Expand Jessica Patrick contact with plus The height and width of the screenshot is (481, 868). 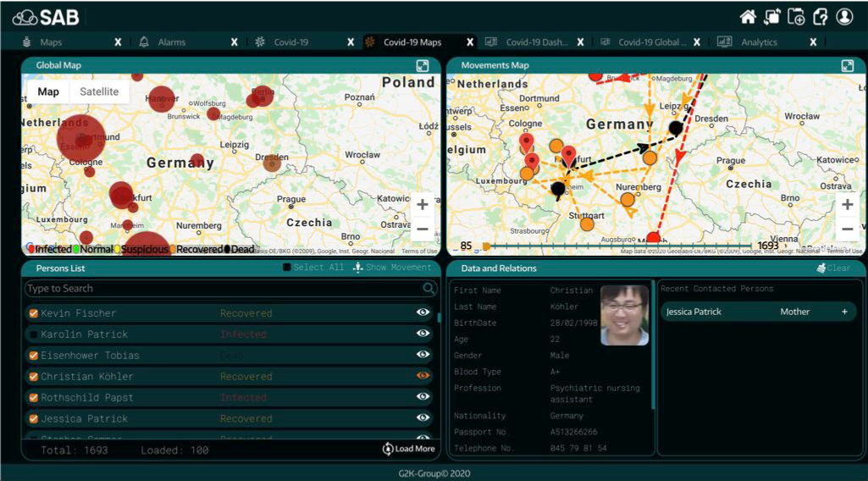pyautogui.click(x=844, y=312)
